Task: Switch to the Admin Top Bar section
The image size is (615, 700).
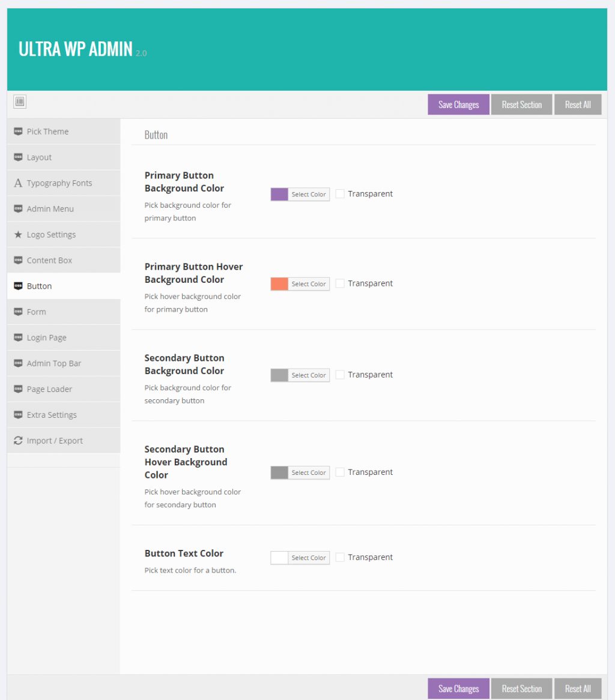Action: point(54,363)
